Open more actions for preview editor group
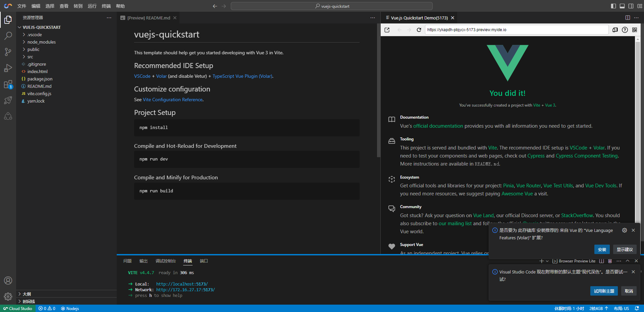Viewport: 644px width, 312px height. point(636,18)
